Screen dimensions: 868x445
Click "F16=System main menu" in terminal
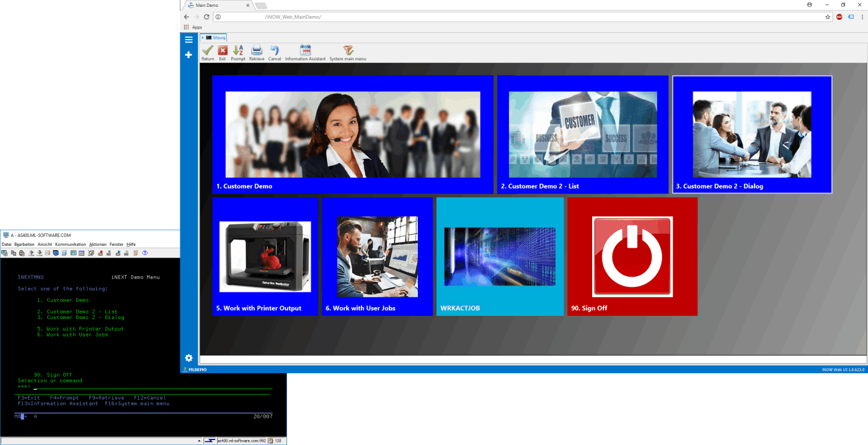click(136, 403)
